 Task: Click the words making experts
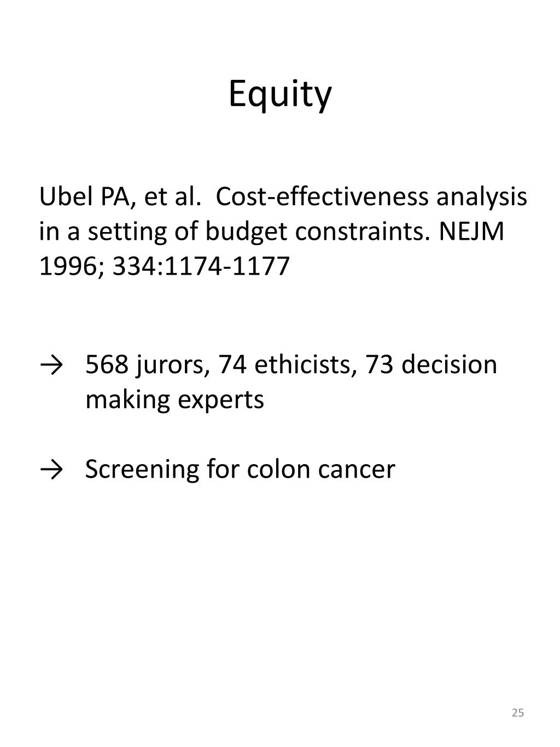174,401
